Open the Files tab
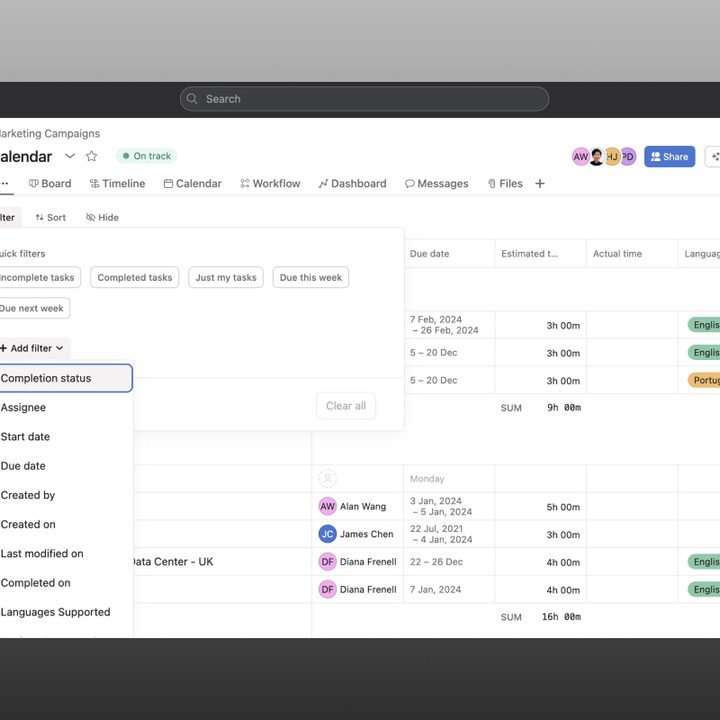The image size is (720, 720). click(505, 184)
